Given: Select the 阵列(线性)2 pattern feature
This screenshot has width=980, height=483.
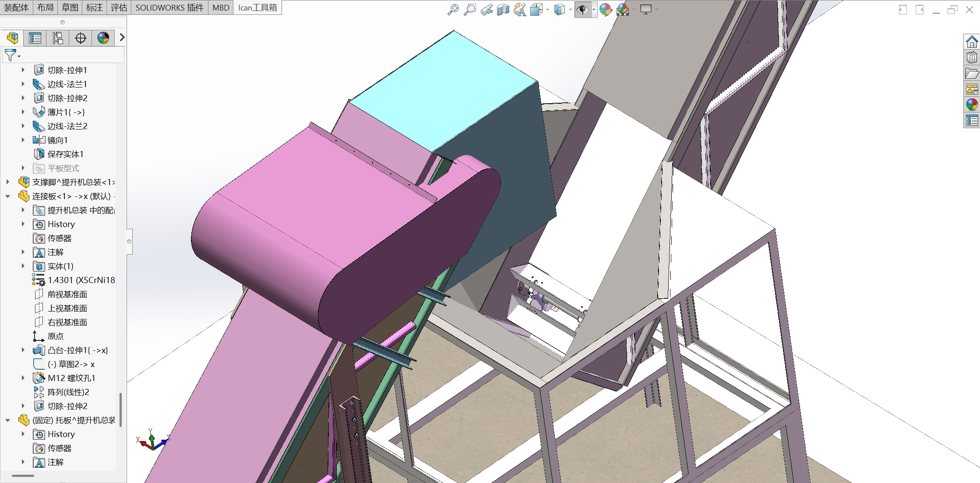Looking at the screenshot, I should tap(61, 392).
